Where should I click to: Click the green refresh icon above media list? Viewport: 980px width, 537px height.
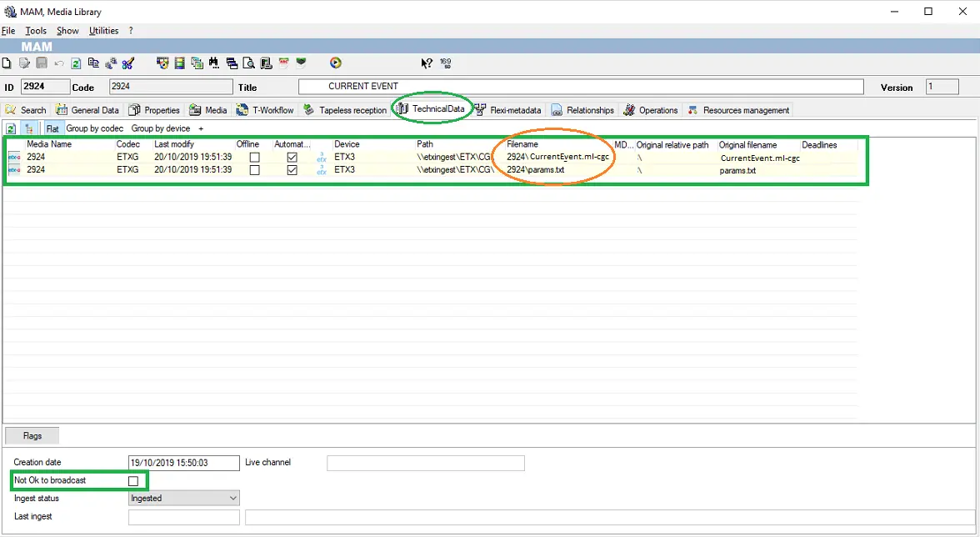click(x=12, y=128)
